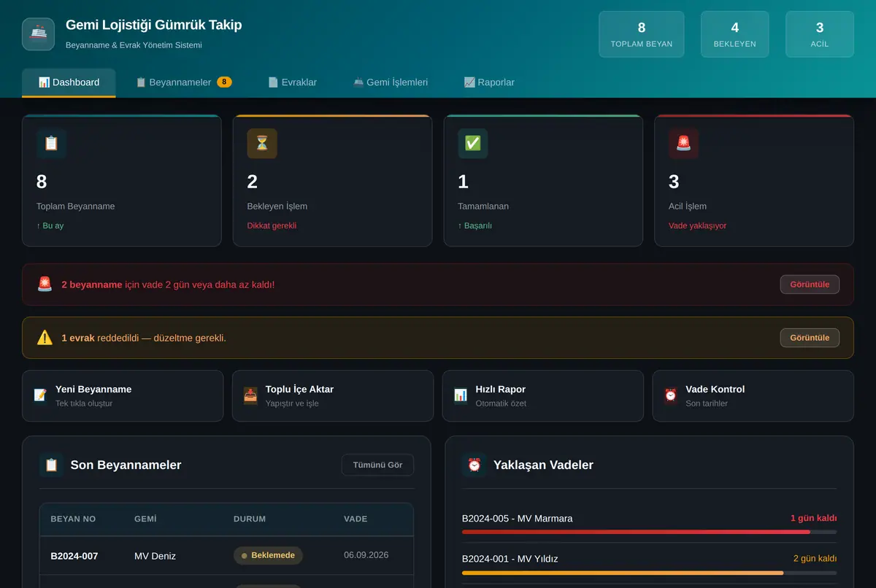
Task: Click the alarm clock icon beside Vade Kontrol
Action: coord(671,395)
